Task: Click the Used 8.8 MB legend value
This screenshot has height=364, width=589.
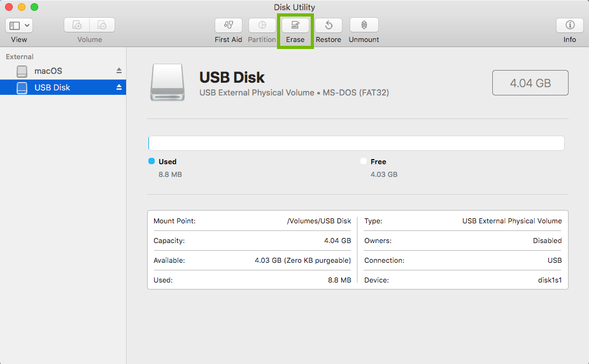Action: tap(170, 174)
